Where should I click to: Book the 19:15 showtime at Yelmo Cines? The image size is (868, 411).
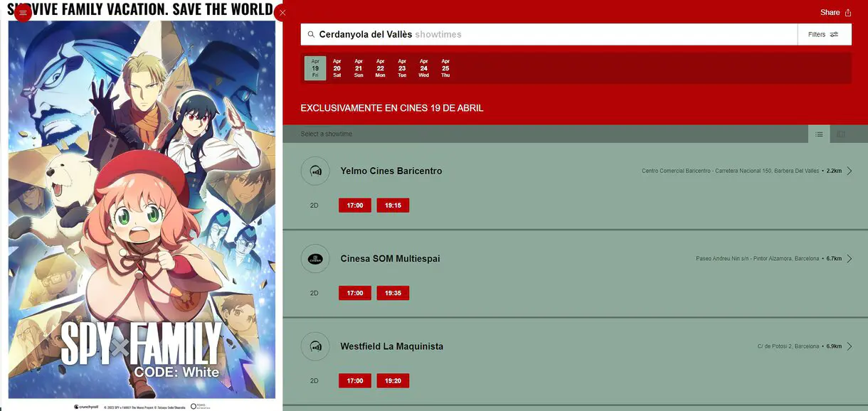(393, 205)
